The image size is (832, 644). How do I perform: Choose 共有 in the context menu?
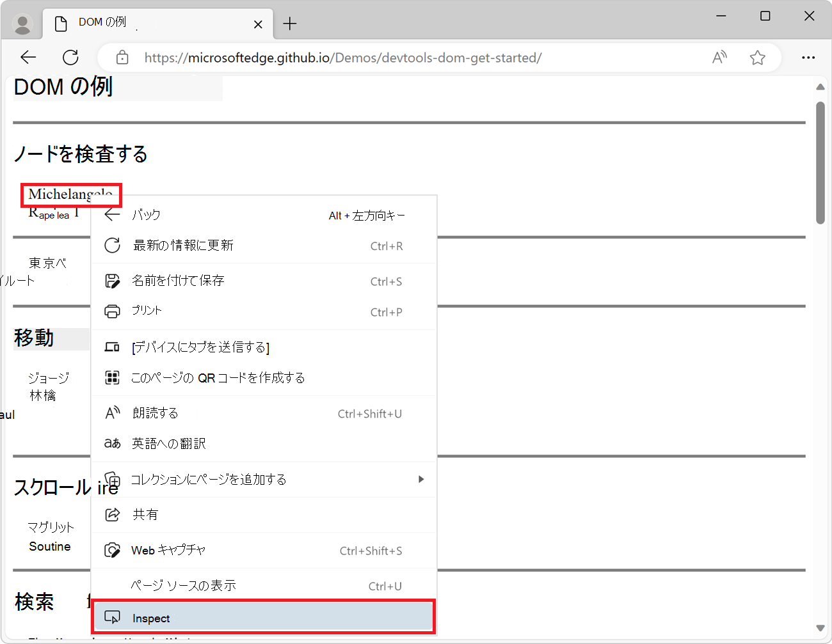click(264, 515)
